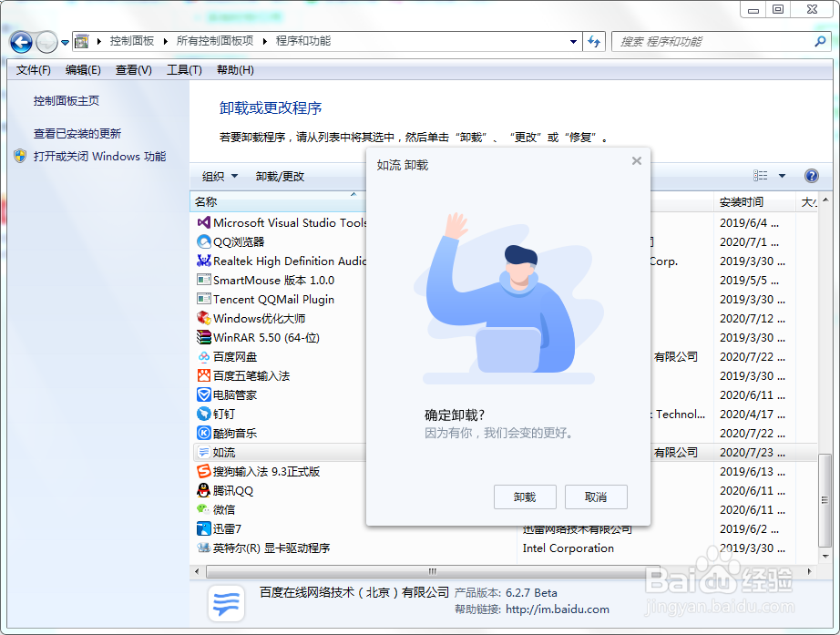Sort by 安装时间 column header
Screen dimensions: 840x635
(753, 202)
